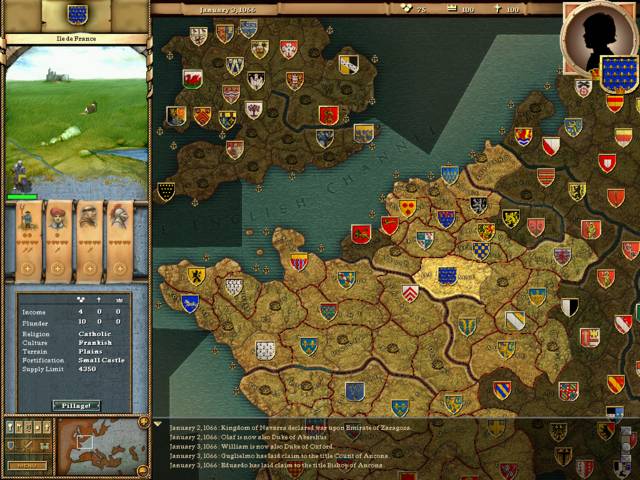Click the large blue fleur-de-lis shield by portrait
The image size is (640, 480).
pos(619,75)
